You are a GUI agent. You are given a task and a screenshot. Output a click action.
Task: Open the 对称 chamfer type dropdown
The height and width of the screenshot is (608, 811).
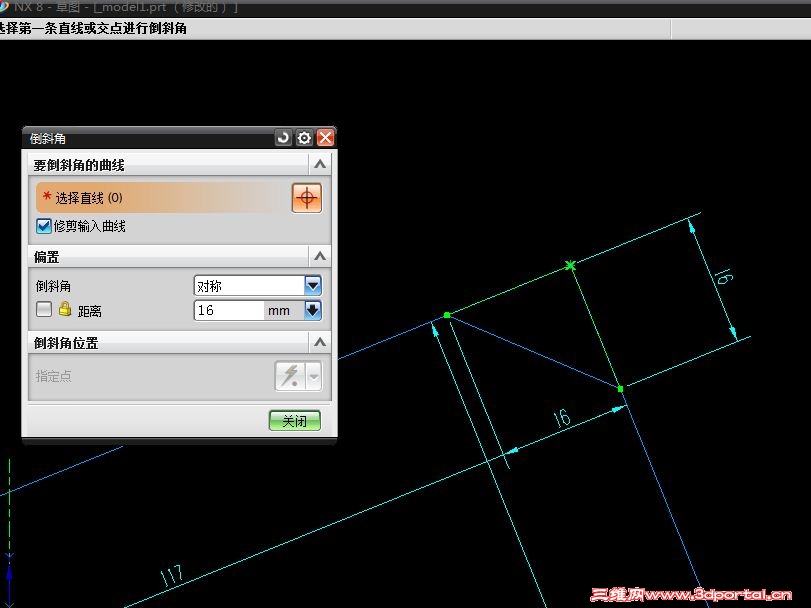tap(313, 285)
